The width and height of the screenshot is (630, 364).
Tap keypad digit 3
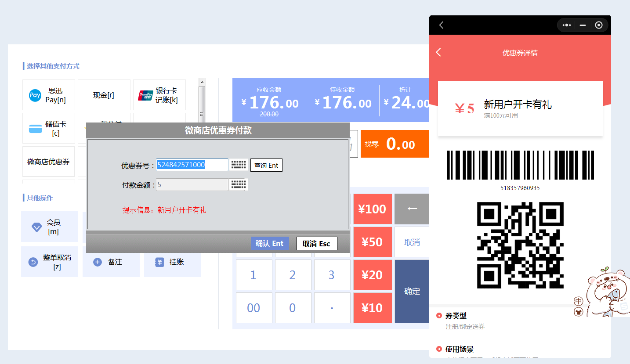coord(332,275)
